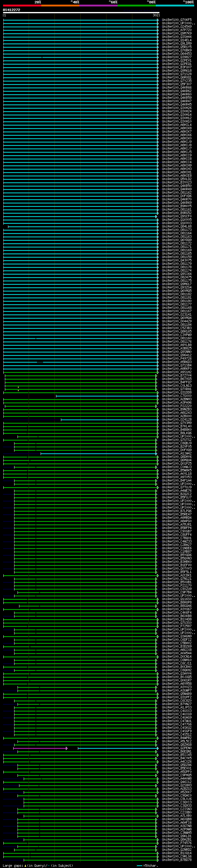The height and width of the screenshot is (868, 197).
Task: Select the UniRef100_B9NZB3 label
Action: [x=177, y=410]
